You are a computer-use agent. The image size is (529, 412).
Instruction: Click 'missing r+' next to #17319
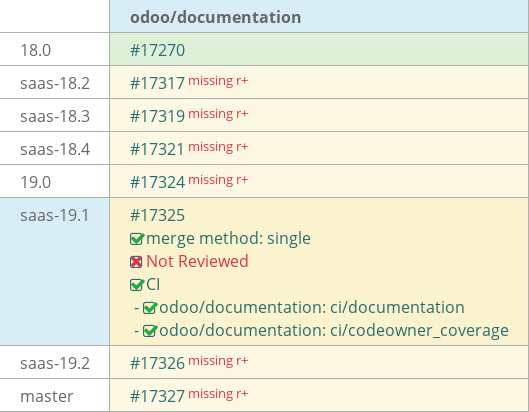(218, 114)
